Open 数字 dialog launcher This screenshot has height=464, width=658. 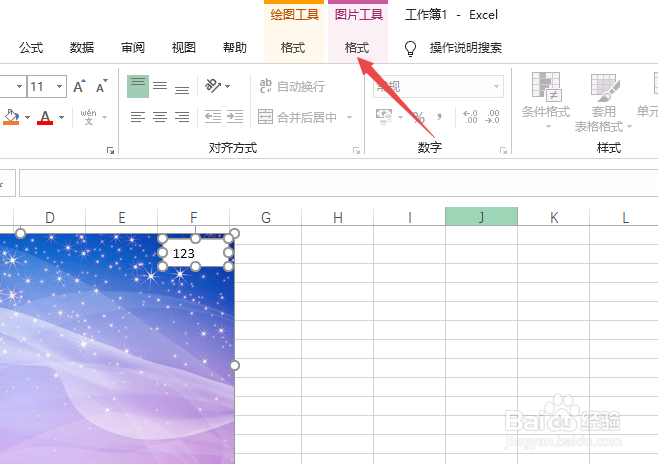click(503, 150)
